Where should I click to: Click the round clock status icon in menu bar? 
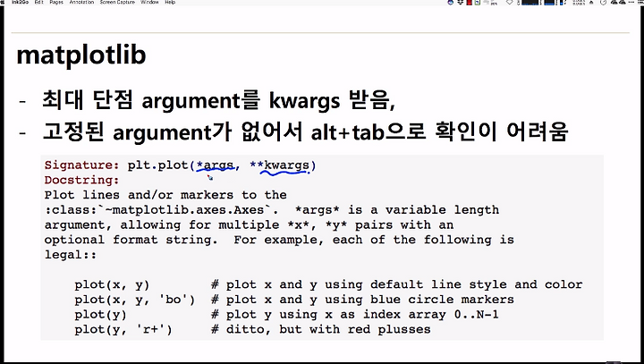coord(603,2)
